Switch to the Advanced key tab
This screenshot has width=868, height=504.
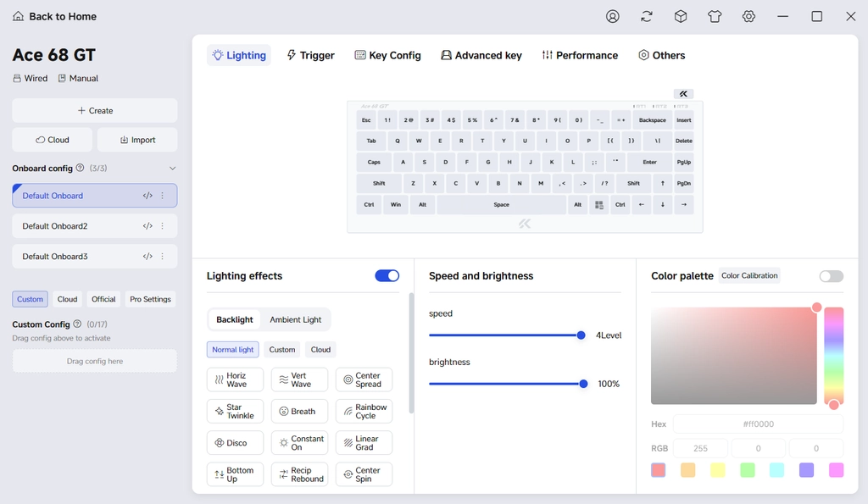point(481,55)
